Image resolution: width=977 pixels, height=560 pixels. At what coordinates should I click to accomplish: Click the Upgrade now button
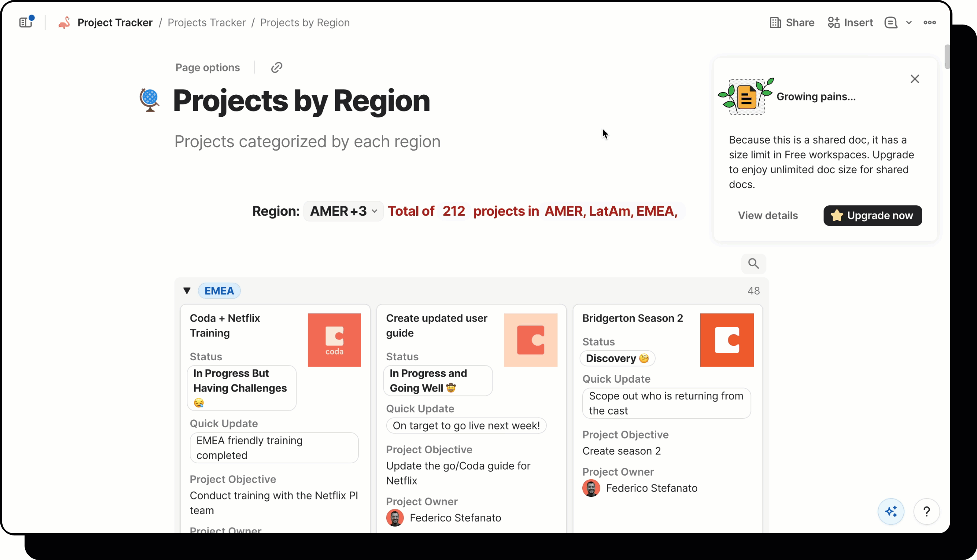pyautogui.click(x=872, y=215)
